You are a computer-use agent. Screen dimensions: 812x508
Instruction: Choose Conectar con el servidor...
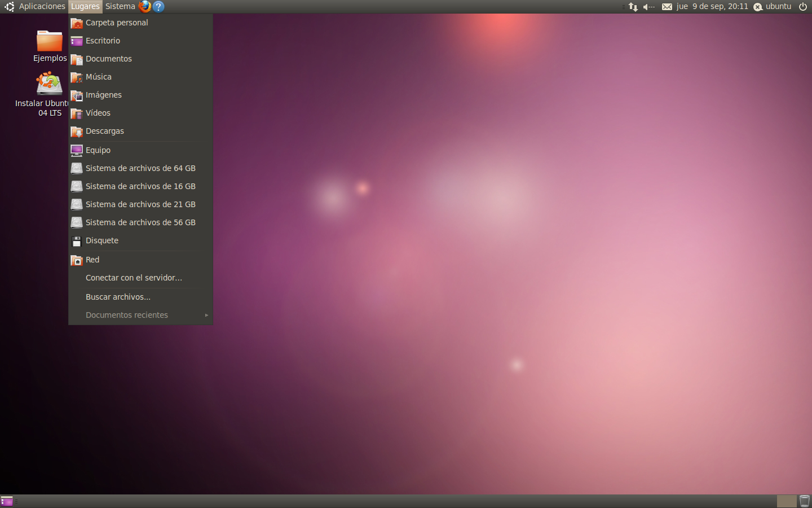[140, 278]
